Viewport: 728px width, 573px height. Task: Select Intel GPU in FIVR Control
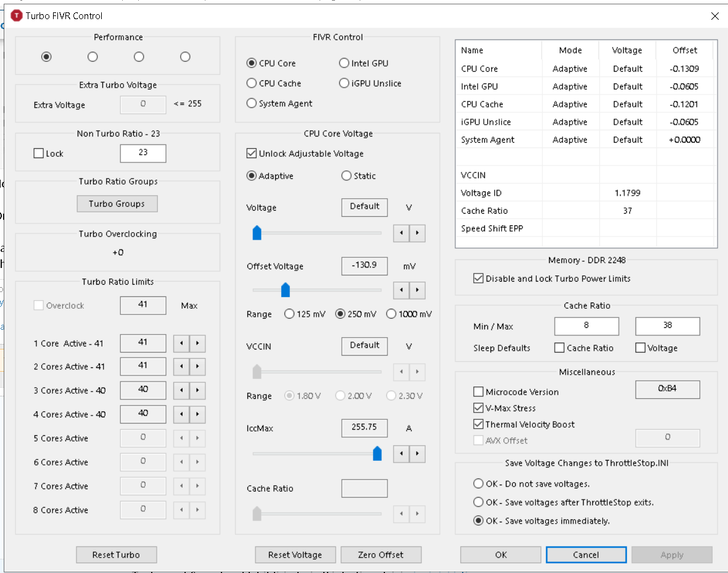pos(364,63)
